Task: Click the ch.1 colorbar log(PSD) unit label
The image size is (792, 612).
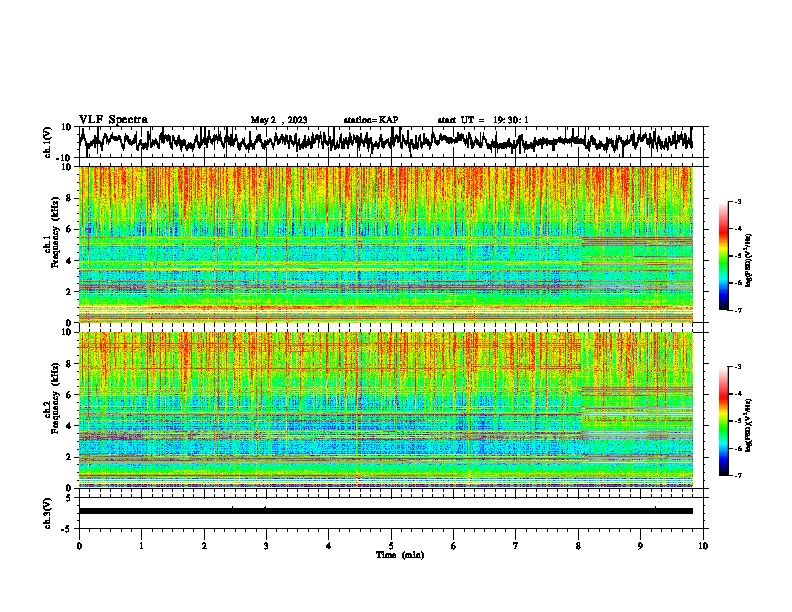Action: (x=749, y=260)
